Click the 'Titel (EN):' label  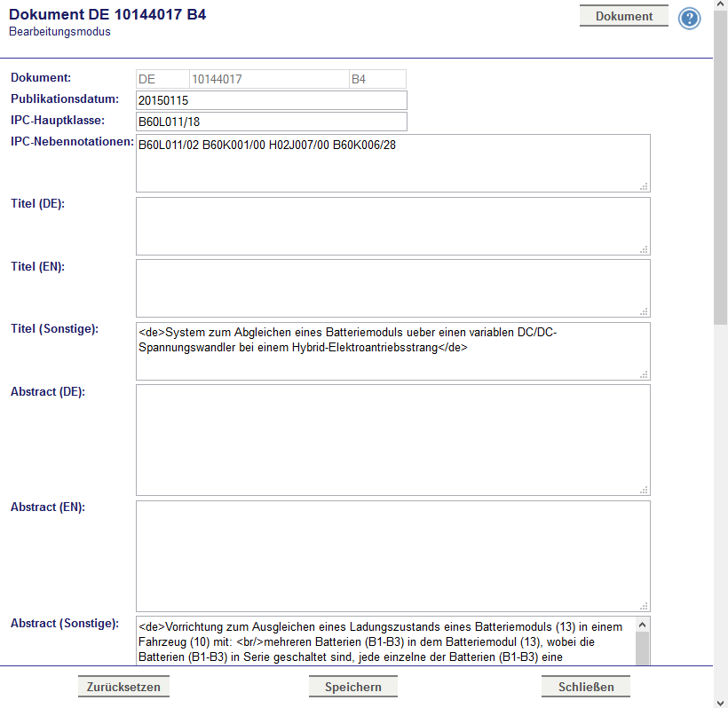click(x=37, y=266)
